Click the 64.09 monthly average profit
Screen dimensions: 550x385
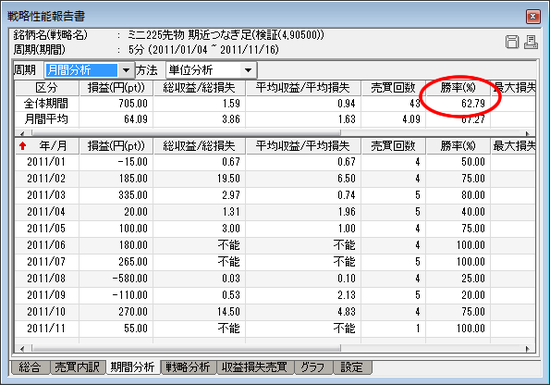(x=135, y=119)
